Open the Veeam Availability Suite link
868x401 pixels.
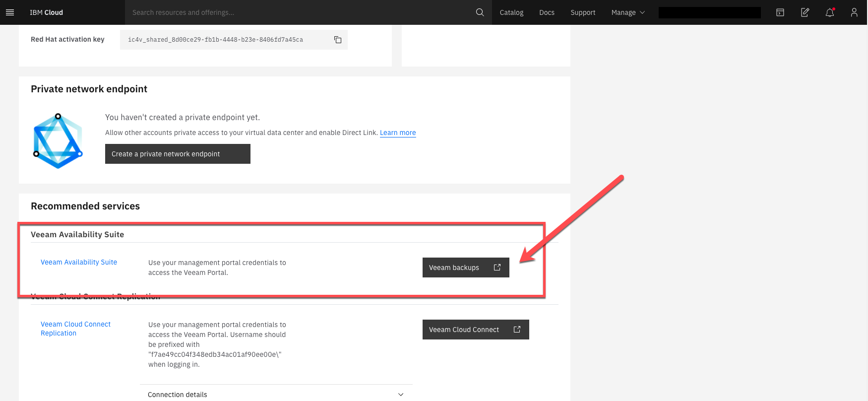79,262
